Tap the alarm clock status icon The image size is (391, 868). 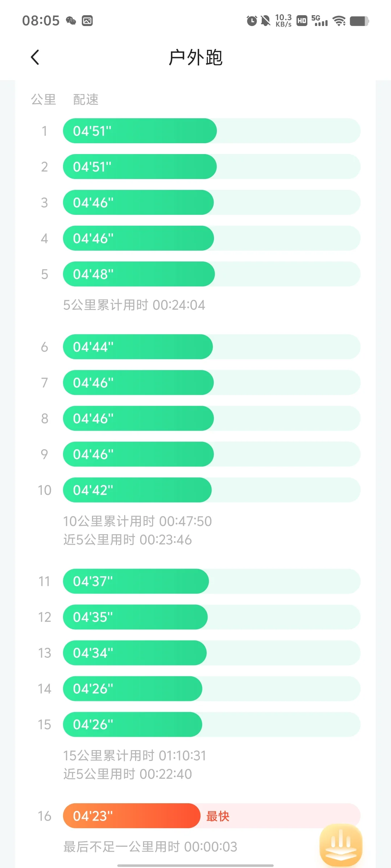[252, 21]
